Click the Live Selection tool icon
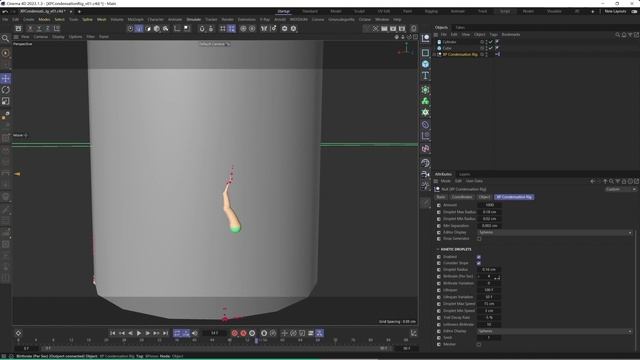Viewport: 640px width, 360px height. click(x=6, y=53)
